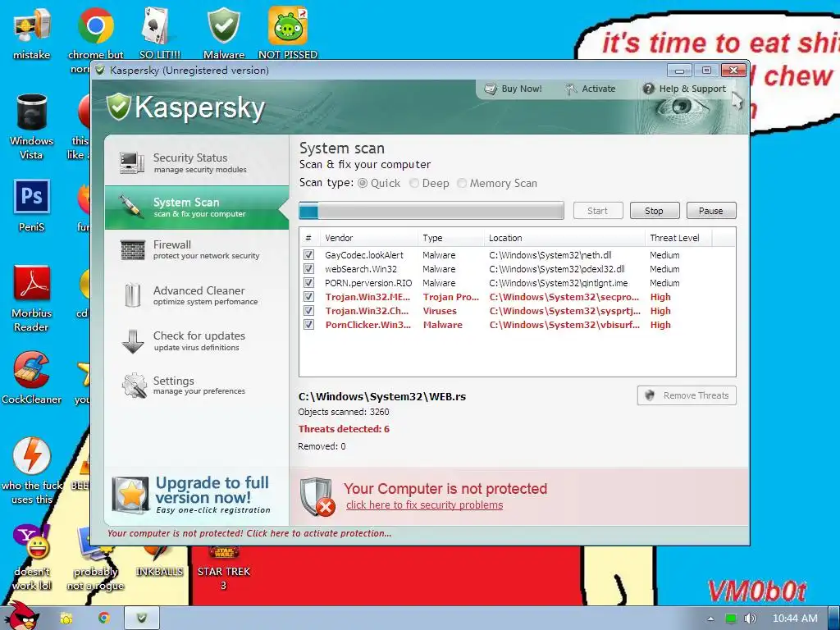840x630 pixels.
Task: Select the 'Viruses' type cell
Action: click(x=440, y=311)
